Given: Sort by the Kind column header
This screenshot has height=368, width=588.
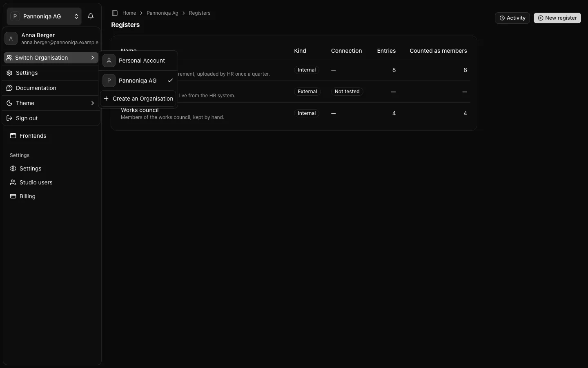Looking at the screenshot, I should click(x=300, y=51).
